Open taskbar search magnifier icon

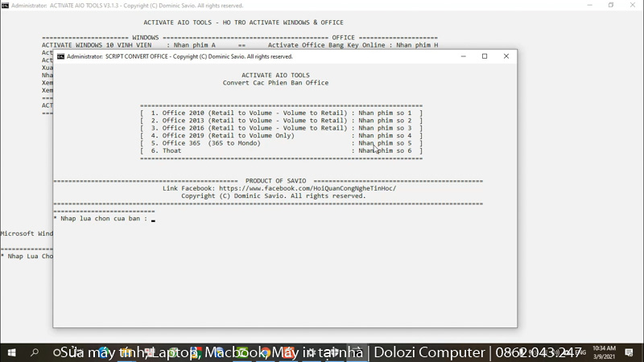35,352
